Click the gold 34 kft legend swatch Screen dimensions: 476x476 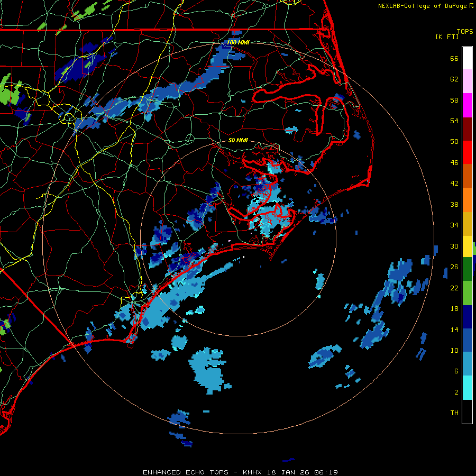point(467,224)
